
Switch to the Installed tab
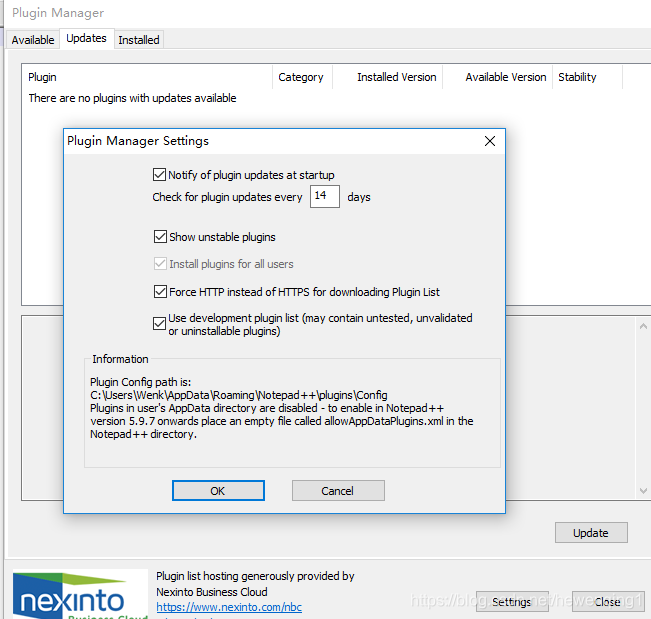(x=139, y=40)
